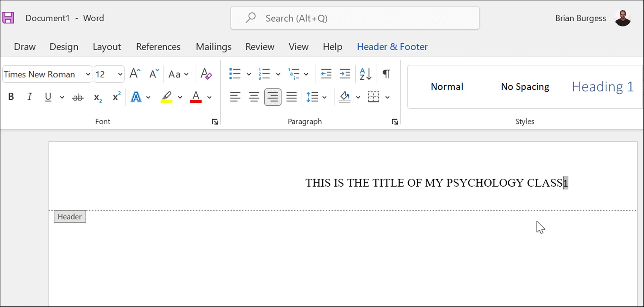Open the Mailings ribbon tab
This screenshot has width=644, height=307.
pyautogui.click(x=213, y=47)
